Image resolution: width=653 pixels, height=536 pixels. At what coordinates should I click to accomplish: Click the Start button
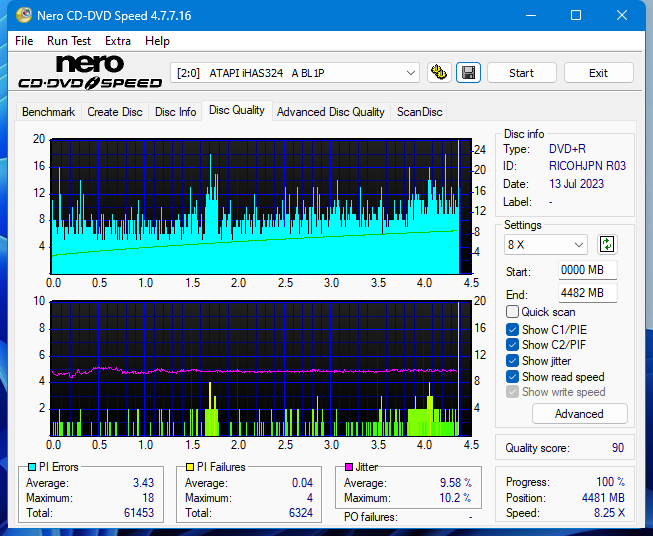tap(521, 73)
